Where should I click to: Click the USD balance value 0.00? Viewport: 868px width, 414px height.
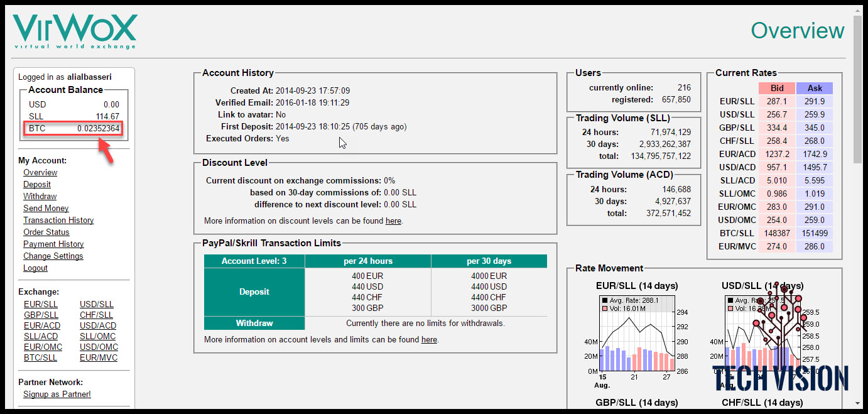coord(111,104)
